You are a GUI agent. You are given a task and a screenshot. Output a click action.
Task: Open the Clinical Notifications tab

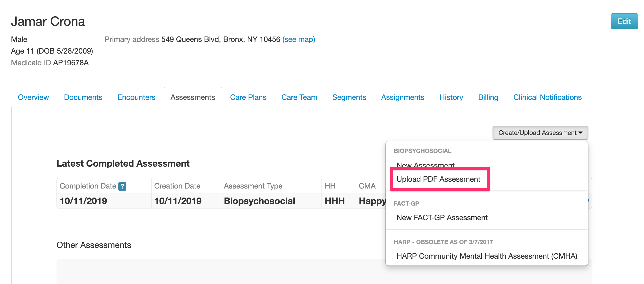547,97
